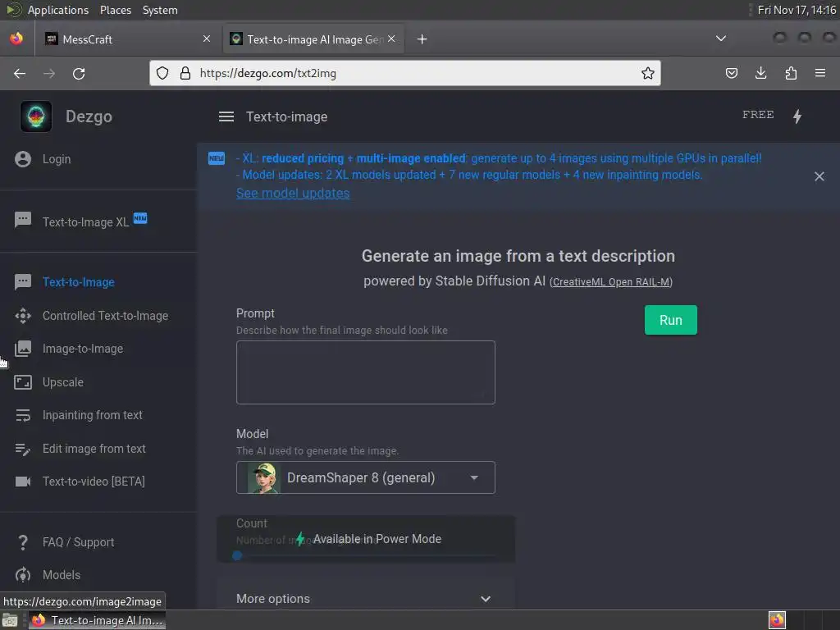Open the Places menu
Image resolution: width=840 pixels, height=630 pixels.
pyautogui.click(x=116, y=10)
